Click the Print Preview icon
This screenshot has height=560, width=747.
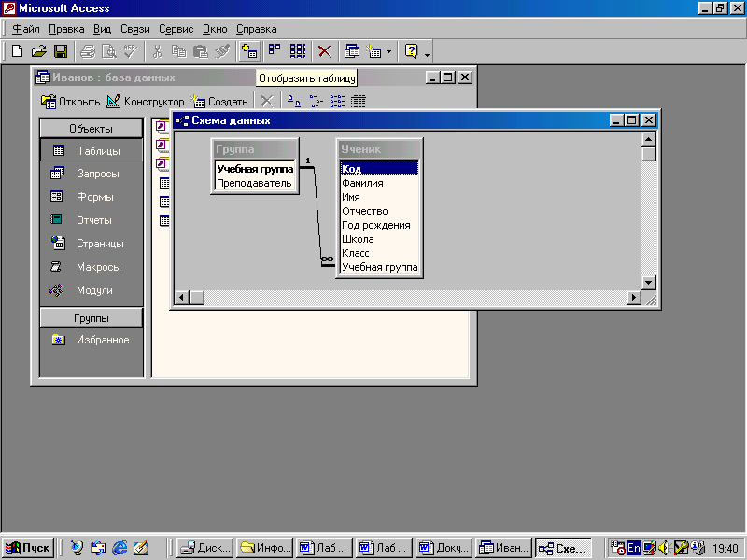(x=109, y=51)
